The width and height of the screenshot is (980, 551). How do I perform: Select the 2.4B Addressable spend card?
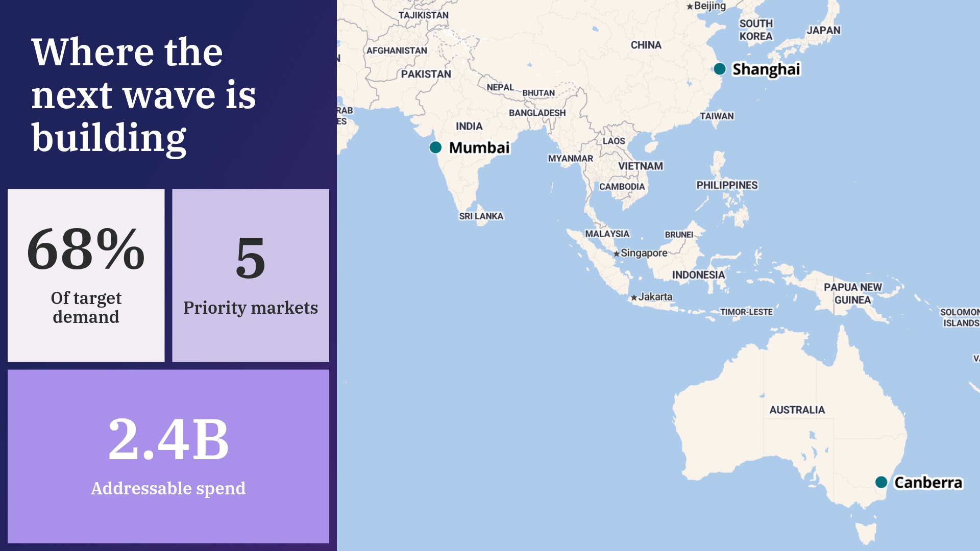[168, 457]
